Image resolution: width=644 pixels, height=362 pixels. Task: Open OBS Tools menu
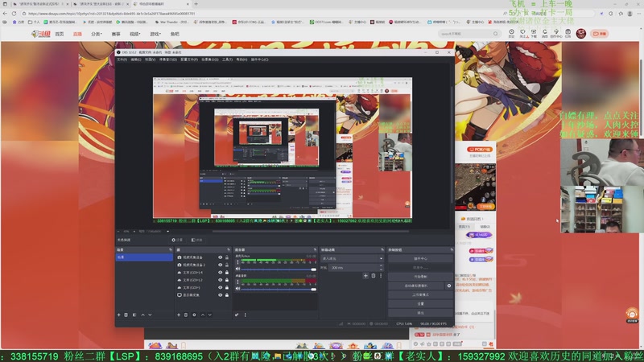click(228, 60)
